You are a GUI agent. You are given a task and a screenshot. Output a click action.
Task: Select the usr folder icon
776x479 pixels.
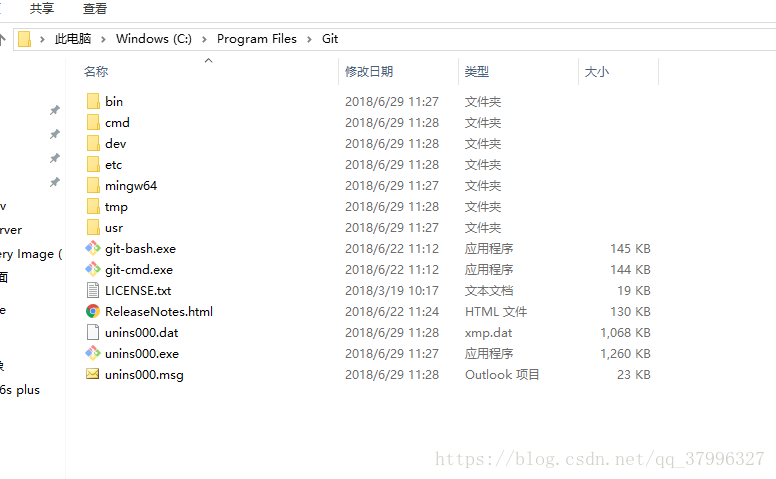point(93,228)
